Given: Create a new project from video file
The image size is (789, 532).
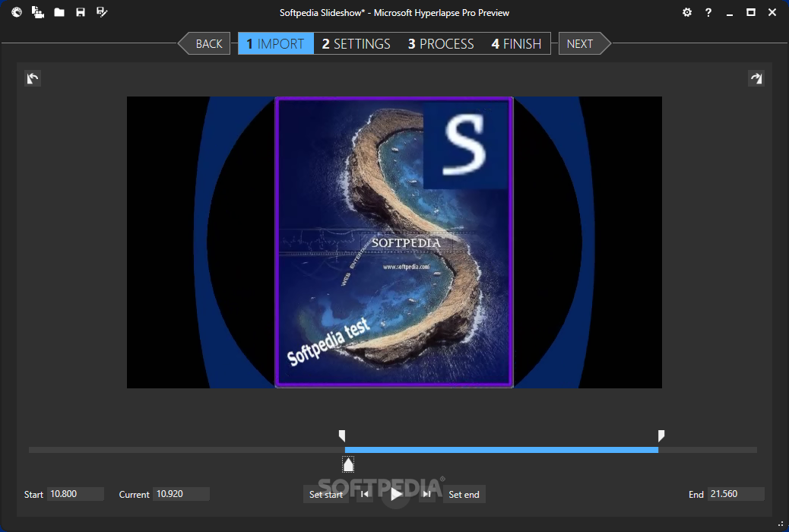Looking at the screenshot, I should [38, 12].
